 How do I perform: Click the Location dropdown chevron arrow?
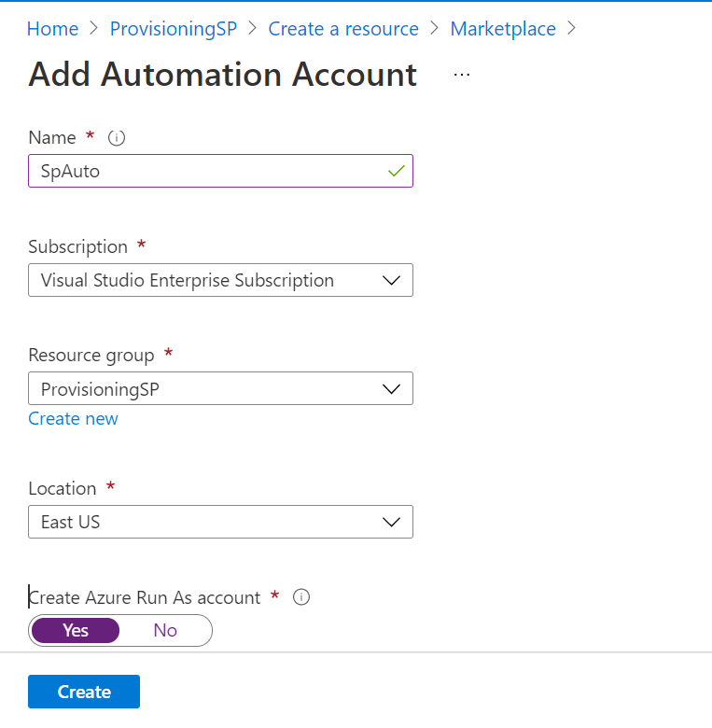392,522
